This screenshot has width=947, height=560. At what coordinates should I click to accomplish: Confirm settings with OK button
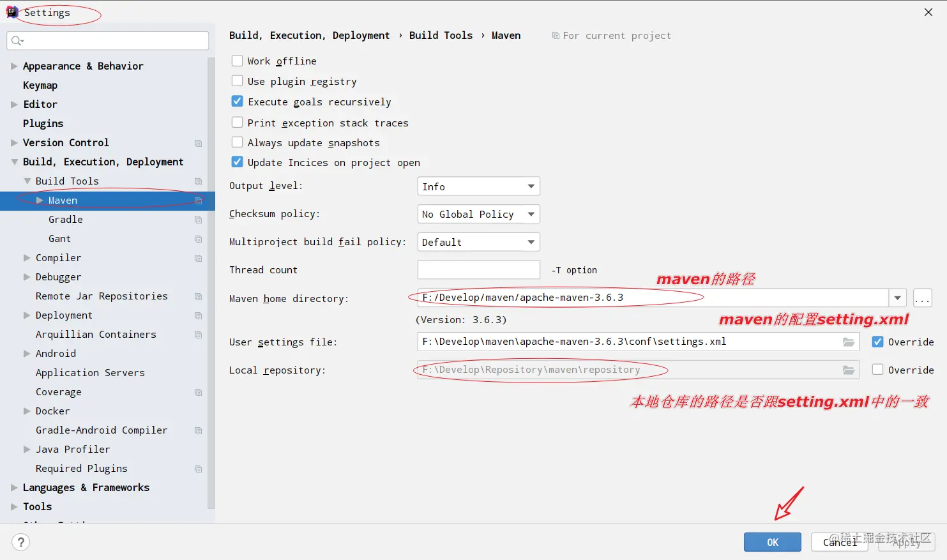click(773, 542)
